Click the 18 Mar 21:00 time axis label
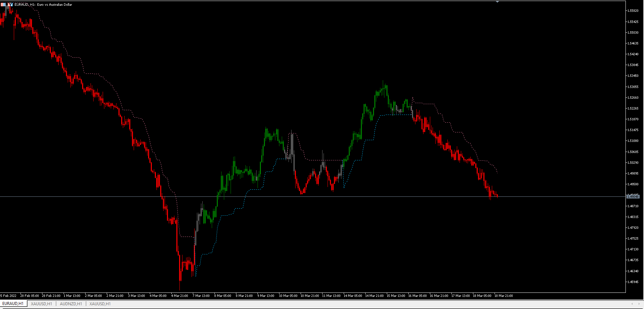The image size is (644, 309). pos(504,296)
